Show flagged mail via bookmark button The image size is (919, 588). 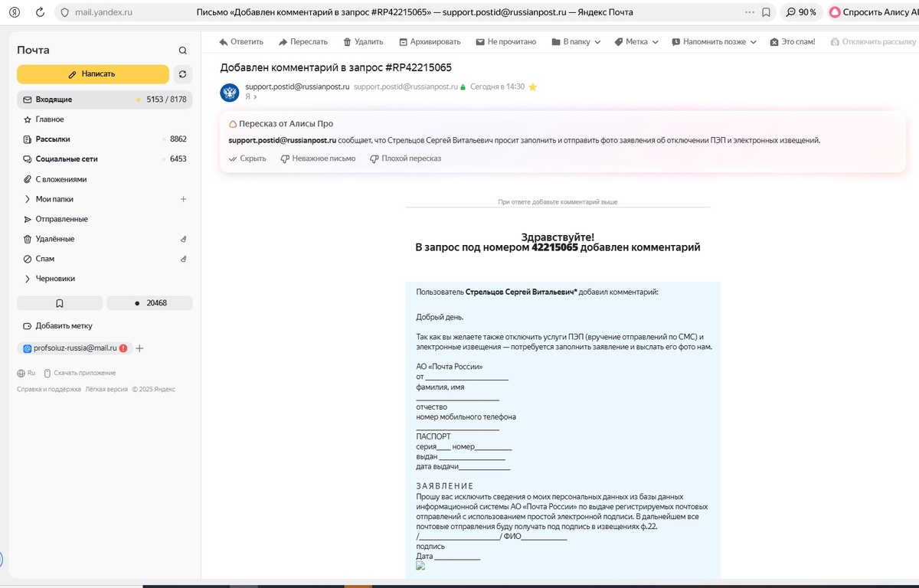coord(60,303)
